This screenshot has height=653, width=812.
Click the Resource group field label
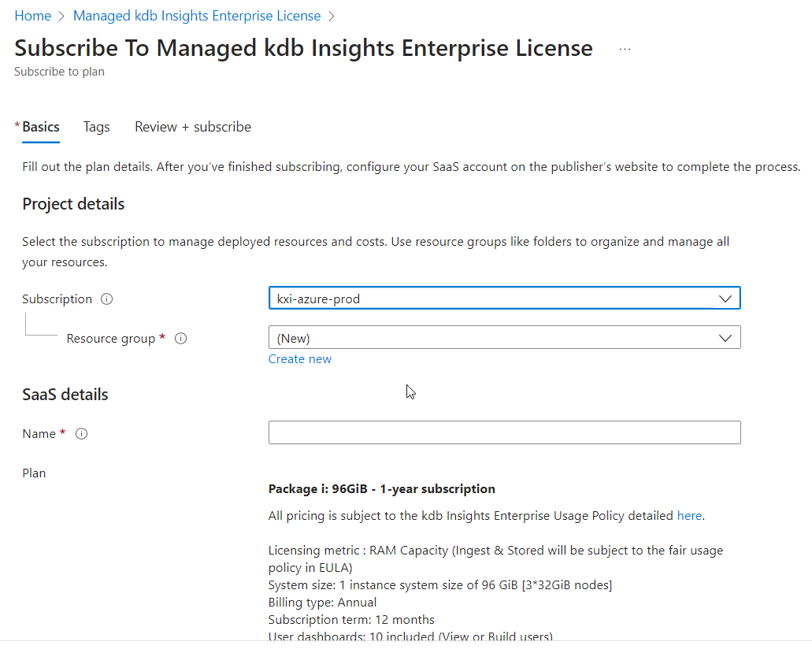click(x=111, y=339)
